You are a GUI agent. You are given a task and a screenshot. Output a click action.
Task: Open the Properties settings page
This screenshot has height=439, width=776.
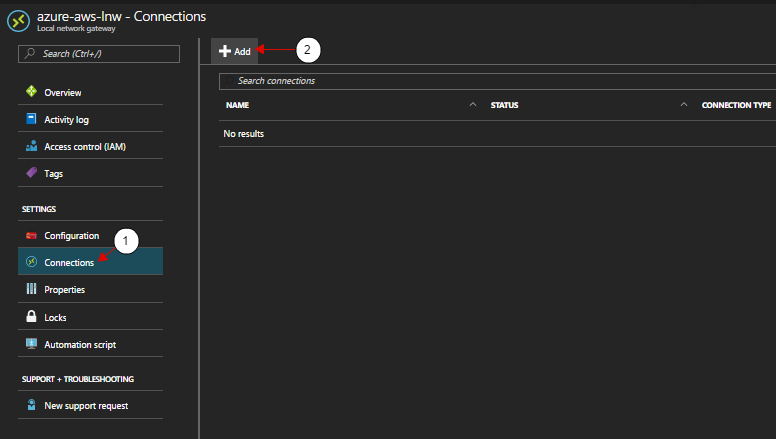tap(91, 290)
